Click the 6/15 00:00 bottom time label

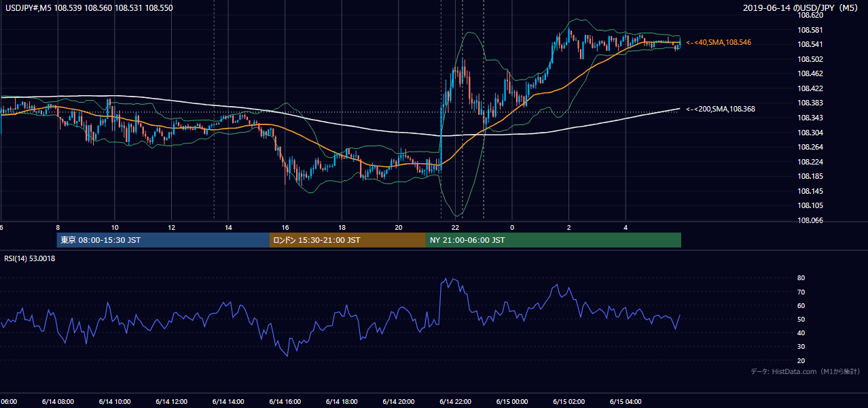pos(512,401)
